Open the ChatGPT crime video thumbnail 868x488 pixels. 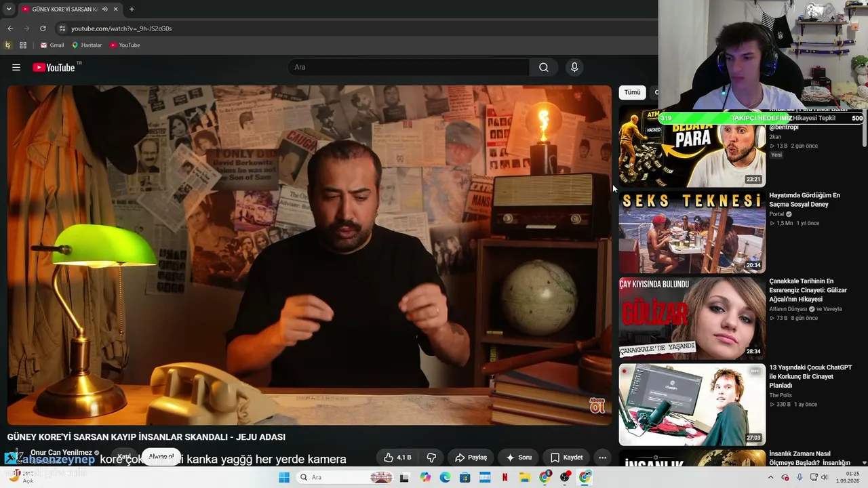(x=692, y=405)
